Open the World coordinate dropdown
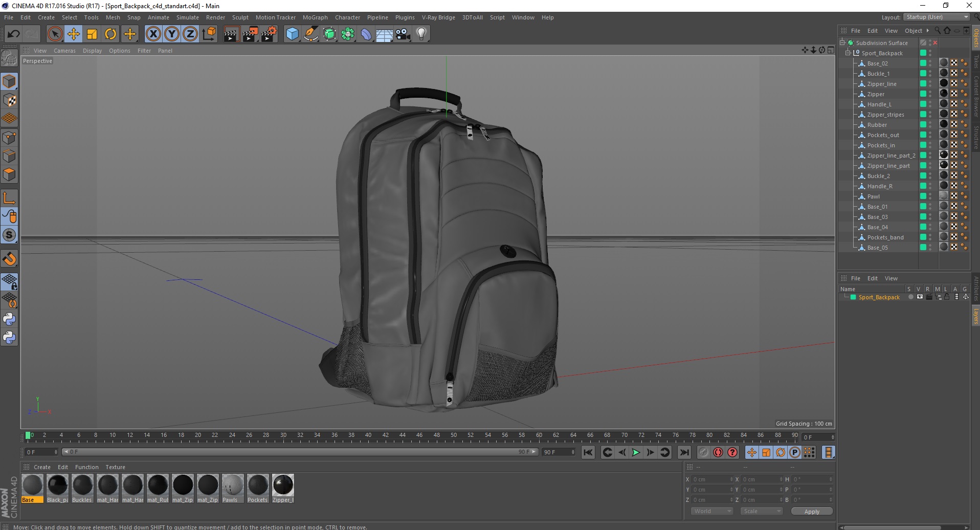 711,511
